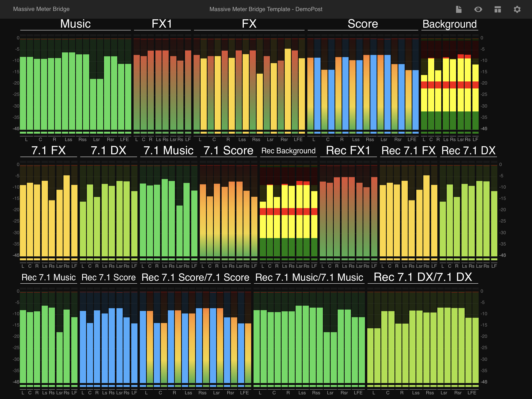The height and width of the screenshot is (399, 532).
Task: Select the Rec FX1 group header
Action: (x=348, y=150)
